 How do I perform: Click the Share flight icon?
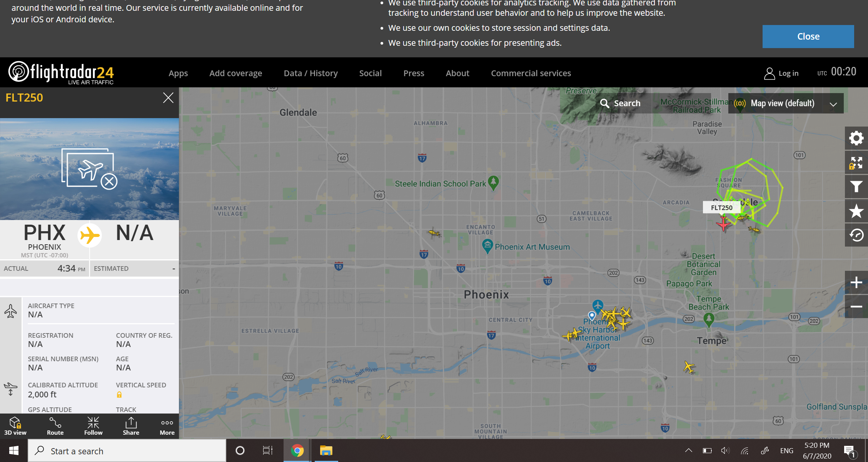tap(131, 426)
